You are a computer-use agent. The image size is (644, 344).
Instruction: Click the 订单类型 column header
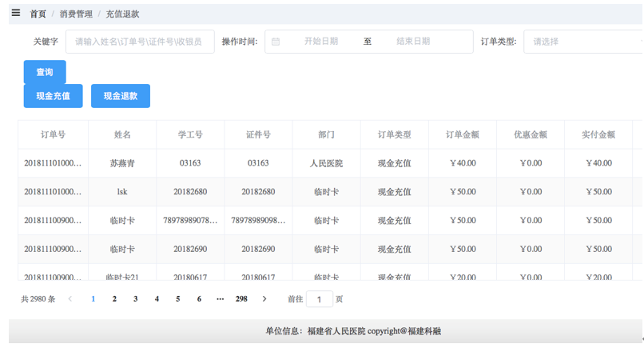(x=394, y=134)
